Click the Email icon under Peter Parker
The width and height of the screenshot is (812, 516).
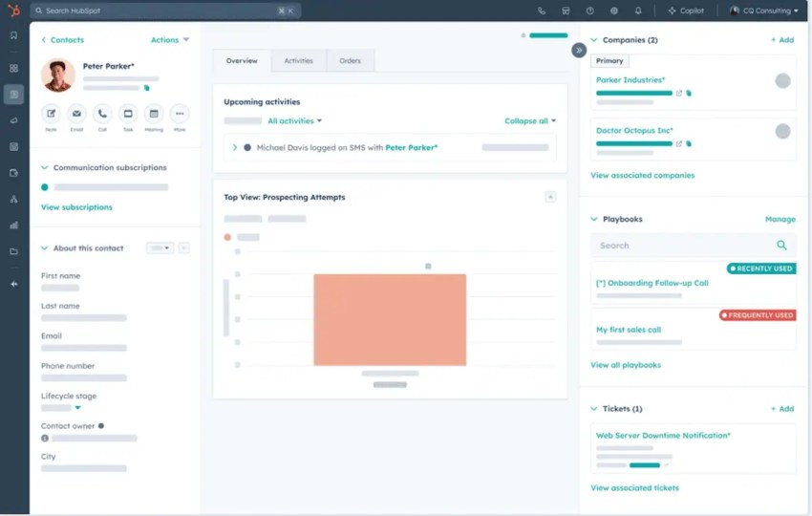point(76,114)
